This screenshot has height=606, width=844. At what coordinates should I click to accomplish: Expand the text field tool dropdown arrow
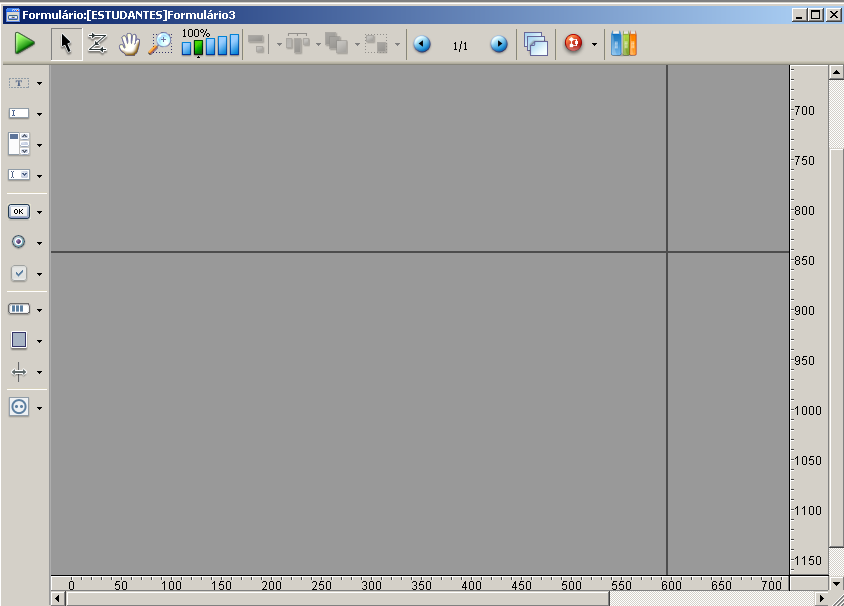[39, 115]
